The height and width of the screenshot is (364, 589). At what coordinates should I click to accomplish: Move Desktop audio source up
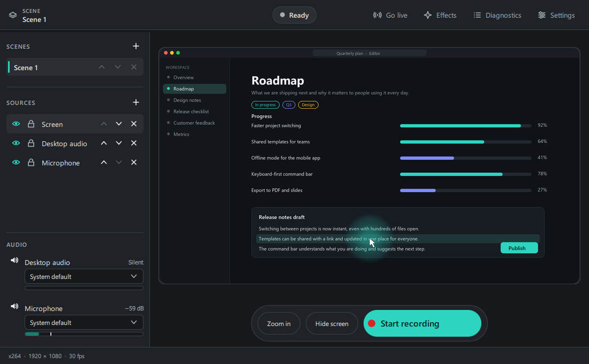[104, 143]
